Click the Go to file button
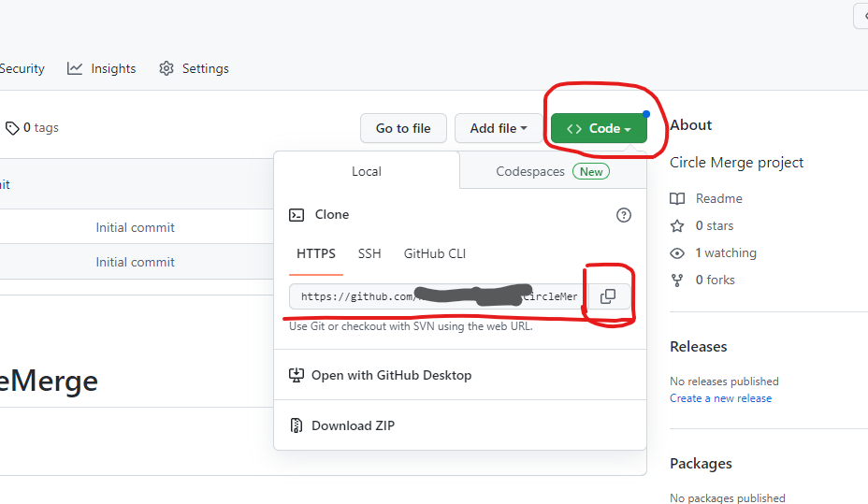The image size is (868, 504). (x=403, y=128)
